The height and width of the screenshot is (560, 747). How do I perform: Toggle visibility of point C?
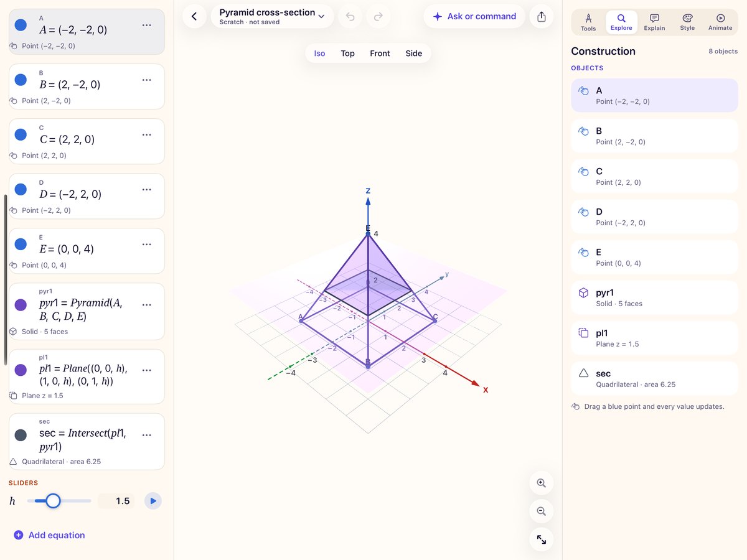(21, 134)
